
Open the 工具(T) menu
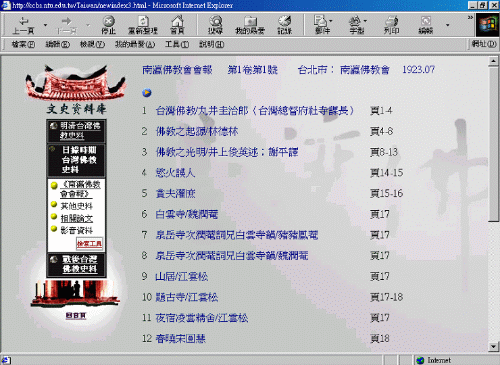177,44
